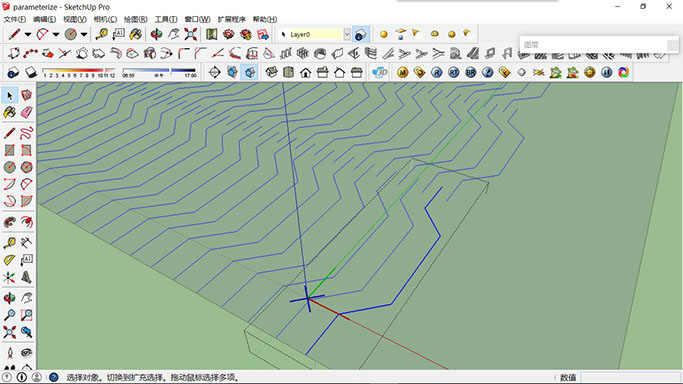Select the Eraser tool in left toolbar
This screenshot has width=683, height=384.
27,112
